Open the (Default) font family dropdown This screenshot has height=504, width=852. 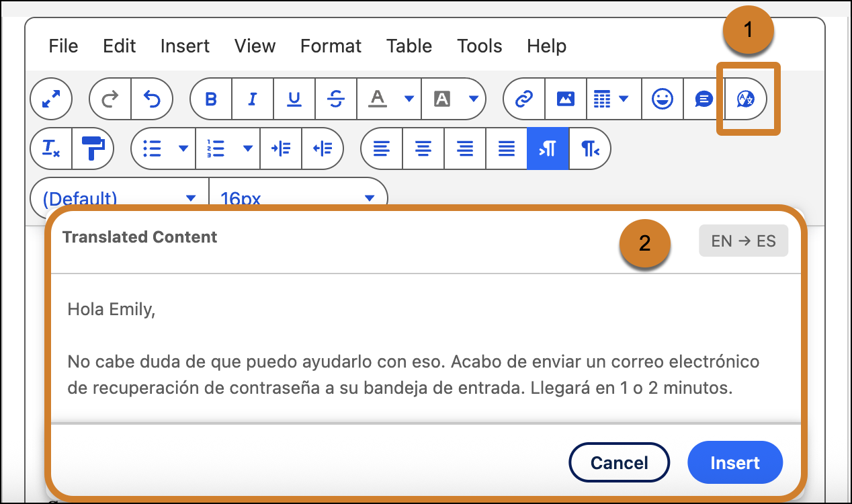120,198
